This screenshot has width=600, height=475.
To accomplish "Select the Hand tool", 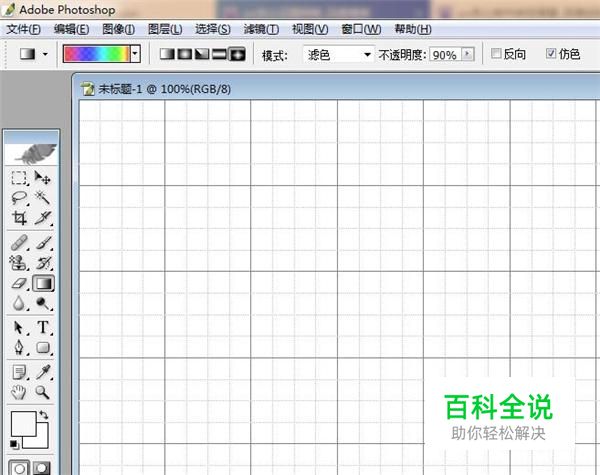I will point(19,392).
